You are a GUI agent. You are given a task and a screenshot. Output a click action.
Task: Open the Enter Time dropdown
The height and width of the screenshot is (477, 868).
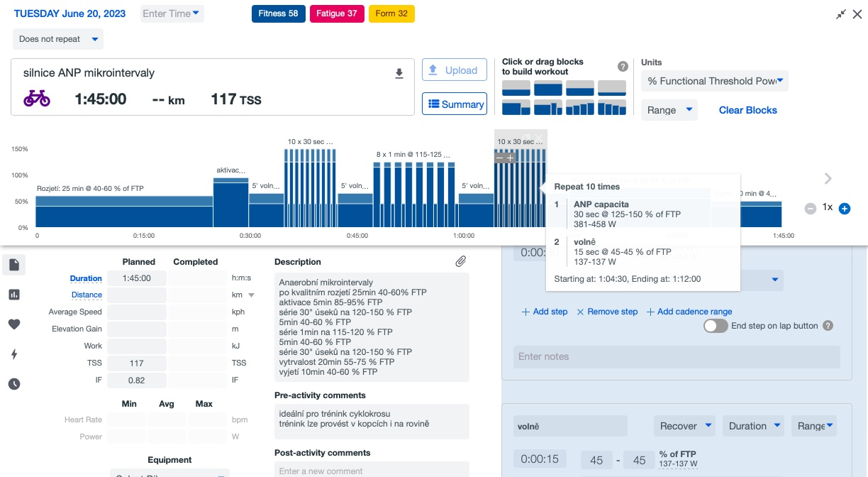tap(172, 13)
